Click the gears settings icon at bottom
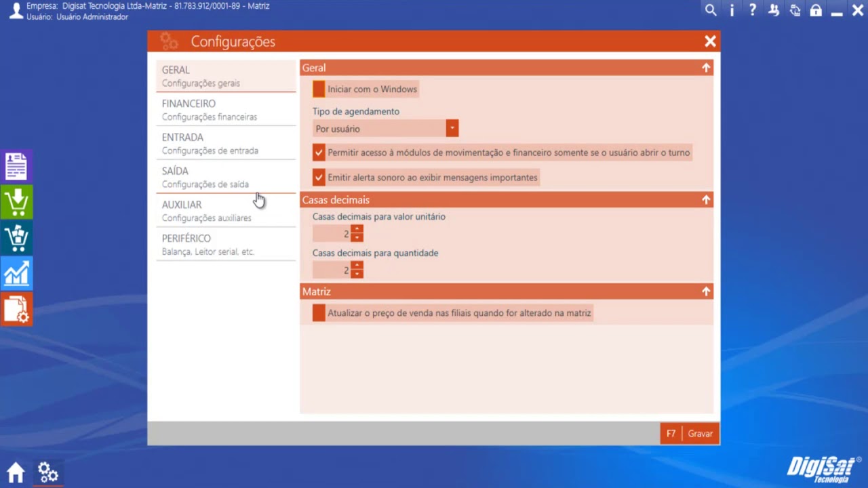 click(x=47, y=472)
